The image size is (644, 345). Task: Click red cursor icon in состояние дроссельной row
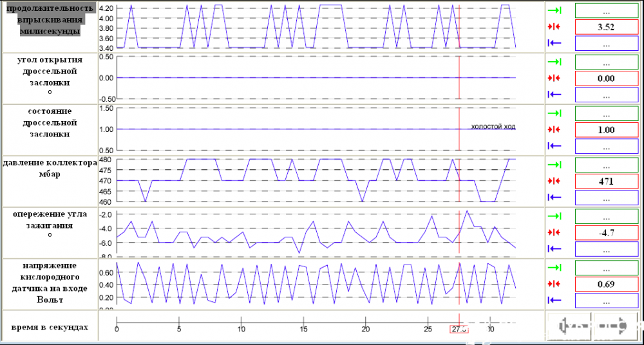coord(555,129)
